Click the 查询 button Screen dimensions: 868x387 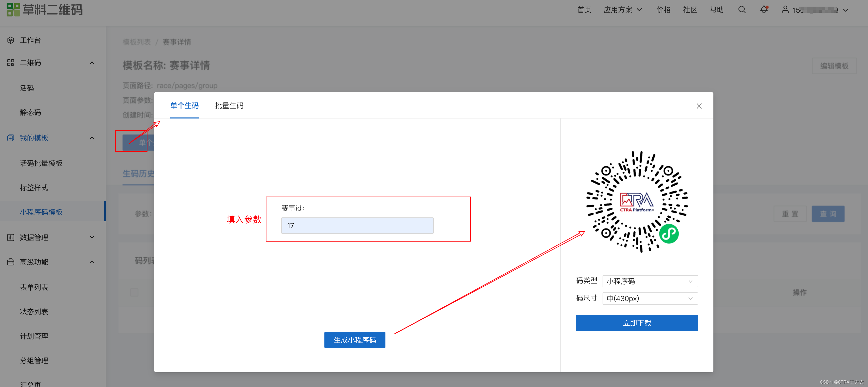[x=828, y=214]
